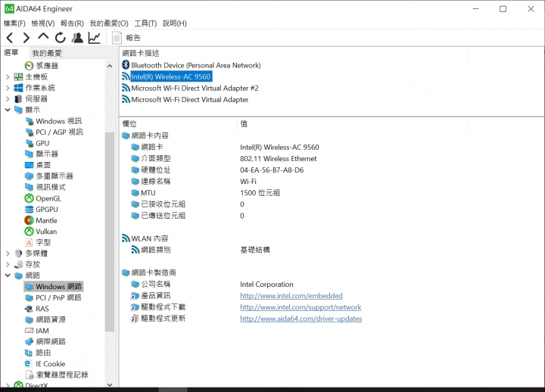The image size is (545, 392).
Task: Click the IE Cookie icon
Action: click(30, 363)
